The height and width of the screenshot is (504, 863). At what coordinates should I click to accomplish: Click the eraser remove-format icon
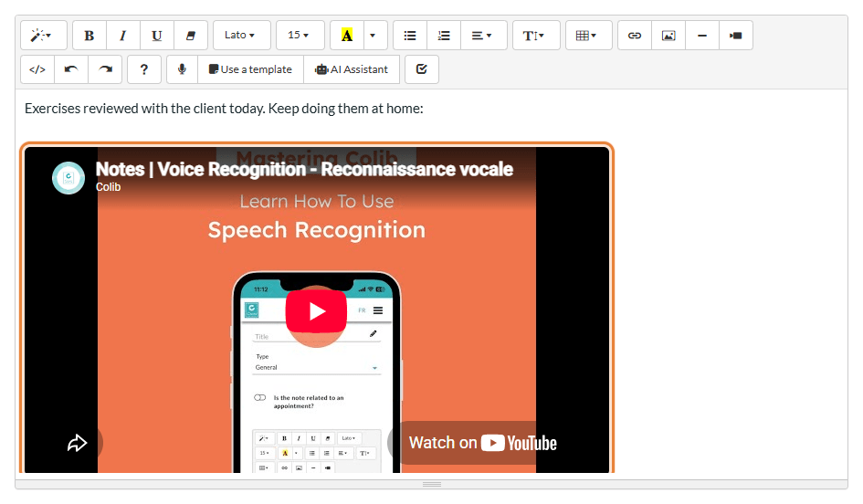(191, 36)
